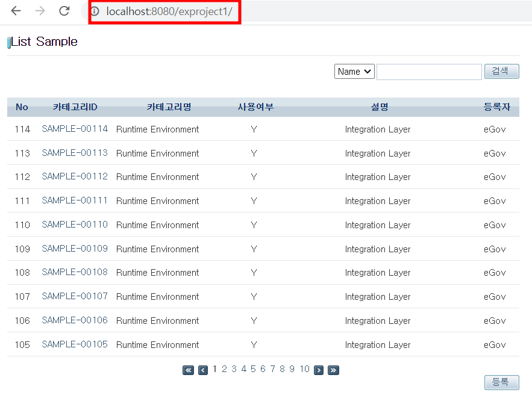Click eGov in row 111

point(495,201)
